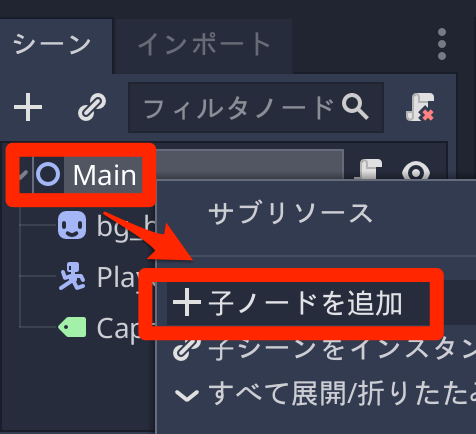
Task: Click the green tag icon of Cap node
Action: point(72,327)
